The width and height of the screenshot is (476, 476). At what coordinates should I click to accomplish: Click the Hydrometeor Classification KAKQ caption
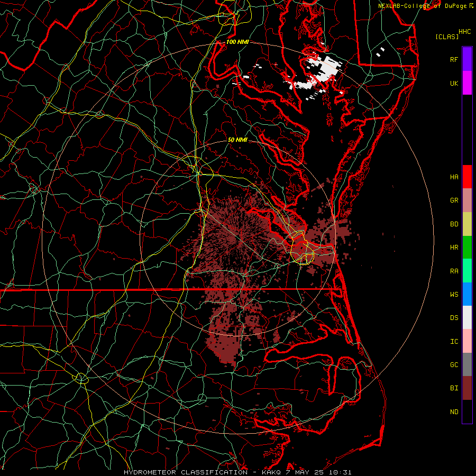coord(237,472)
